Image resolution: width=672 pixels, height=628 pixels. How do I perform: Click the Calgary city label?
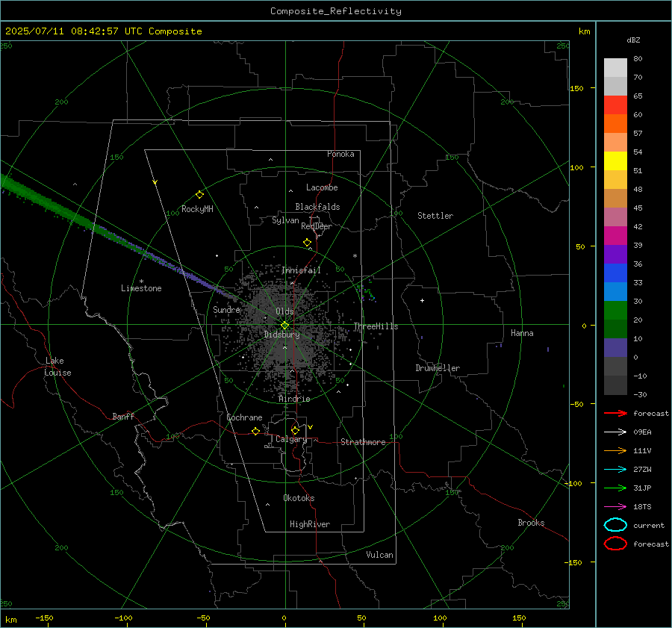tap(291, 439)
